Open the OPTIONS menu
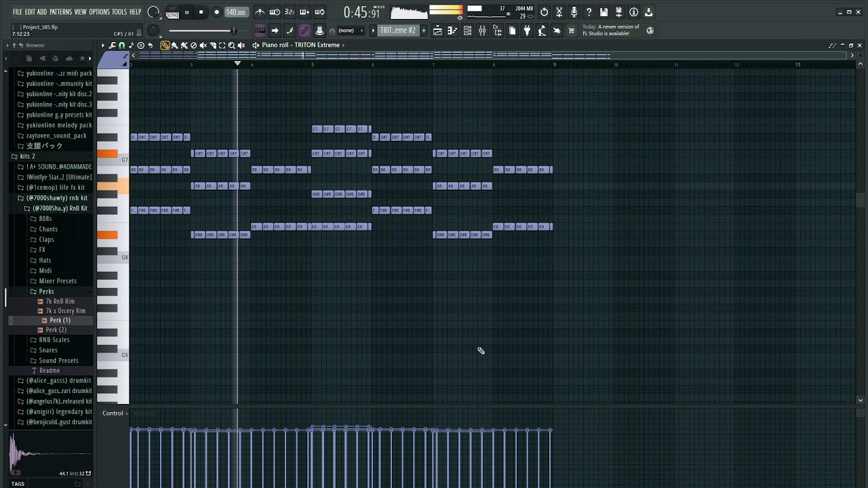 click(x=99, y=12)
